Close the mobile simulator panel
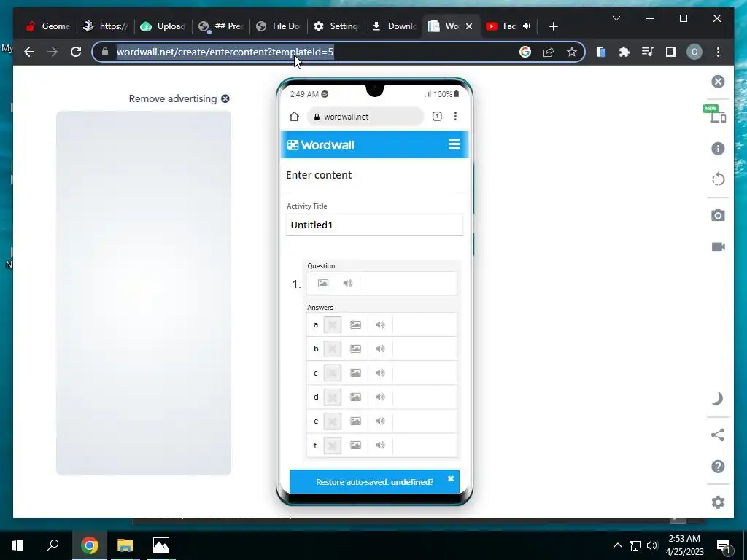The image size is (747, 560). tap(718, 82)
